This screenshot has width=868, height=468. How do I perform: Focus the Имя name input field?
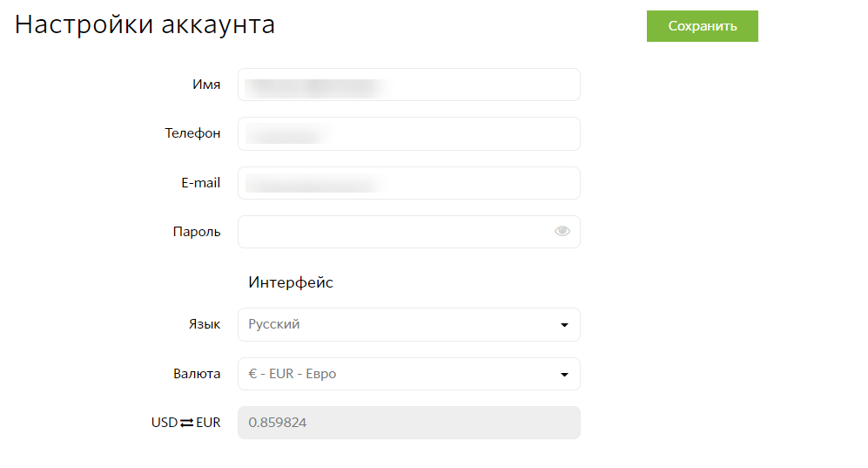pyautogui.click(x=409, y=85)
